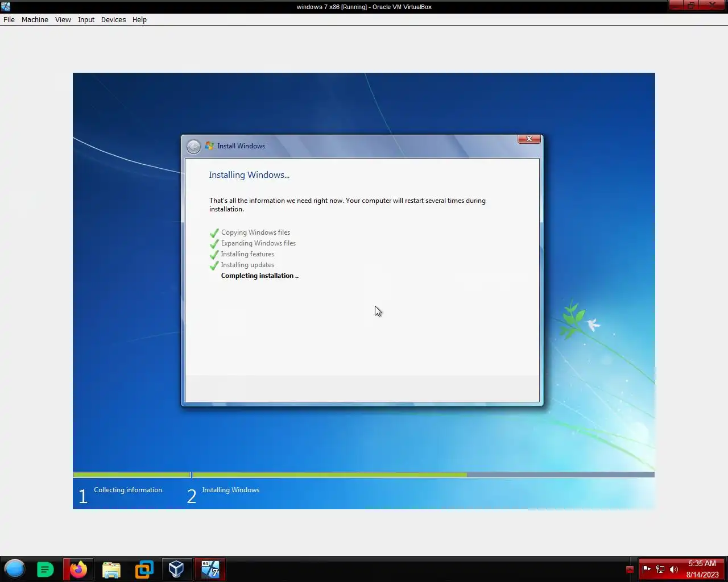Click the VirtualBox icon in window title bar
728x582 pixels.
click(x=6, y=7)
